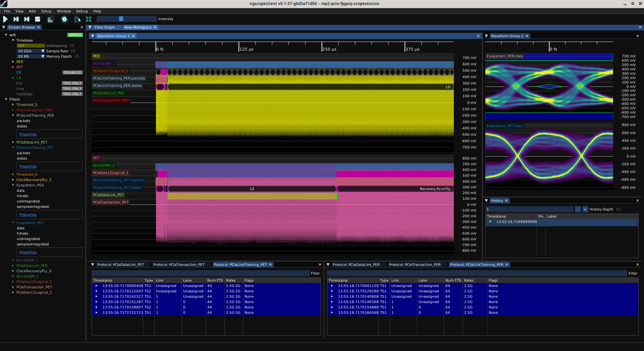Toggle the DISABLED badge on channel C3
Viewport: 644px width, 351px height.
72,73
